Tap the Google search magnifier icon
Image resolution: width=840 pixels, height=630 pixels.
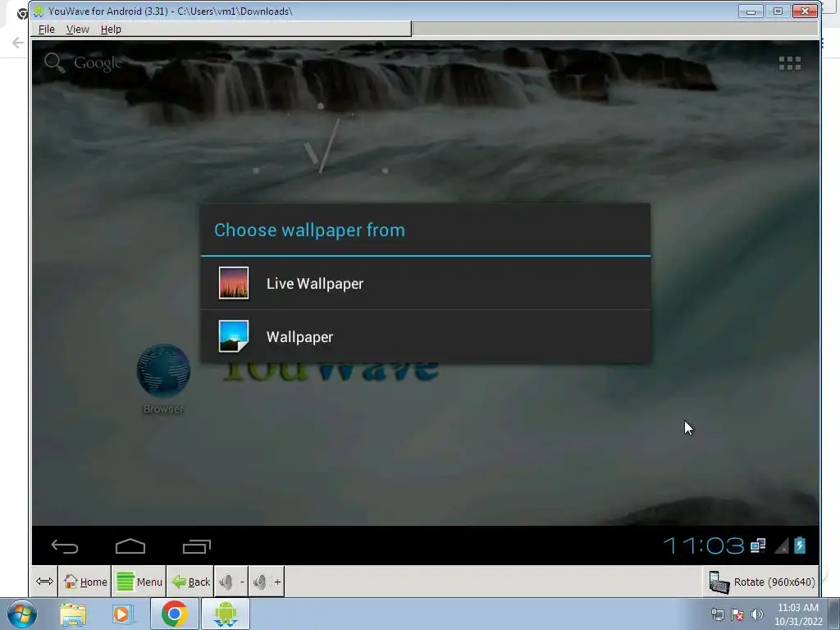(x=54, y=62)
